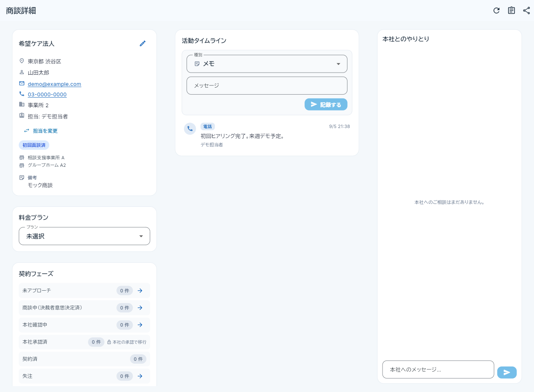
Task: Send the message to 本社 with the arrow icon
Action: click(x=507, y=372)
